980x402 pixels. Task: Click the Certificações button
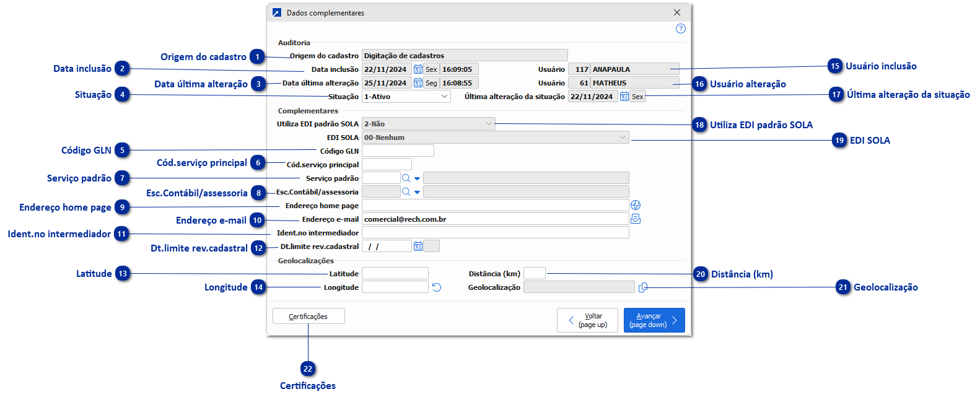308,317
